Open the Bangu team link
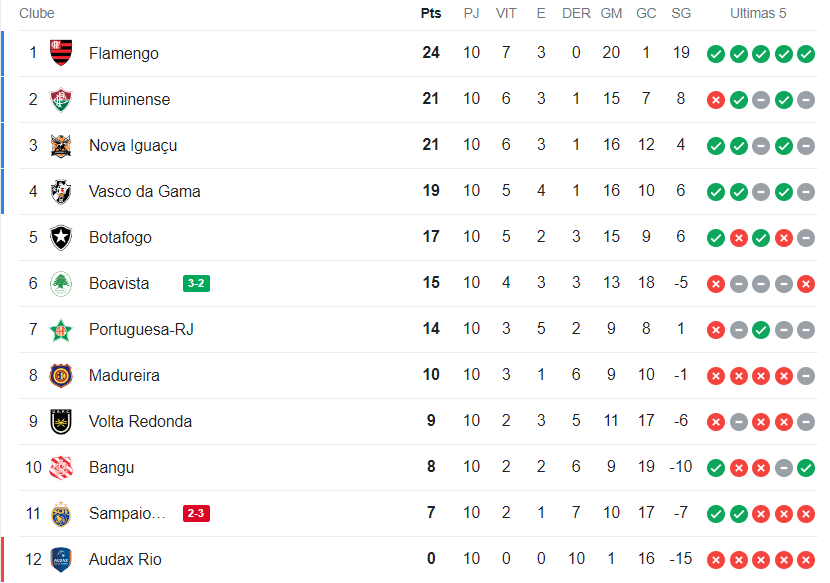Image resolution: width=830 pixels, height=583 pixels. pyautogui.click(x=111, y=467)
